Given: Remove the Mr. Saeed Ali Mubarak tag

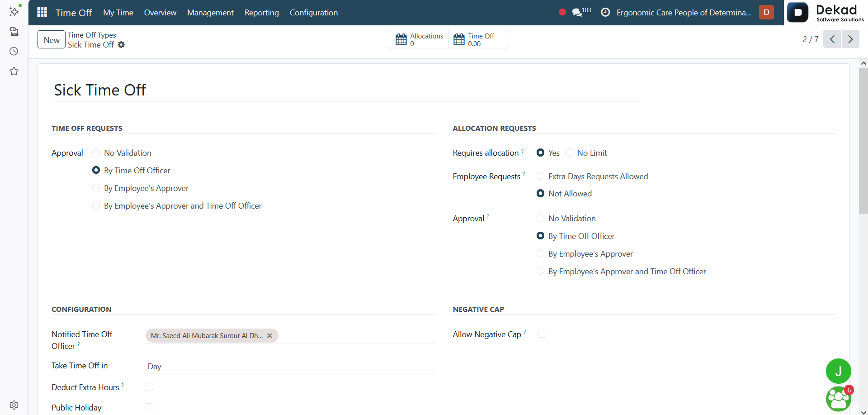Looking at the screenshot, I should click(269, 335).
